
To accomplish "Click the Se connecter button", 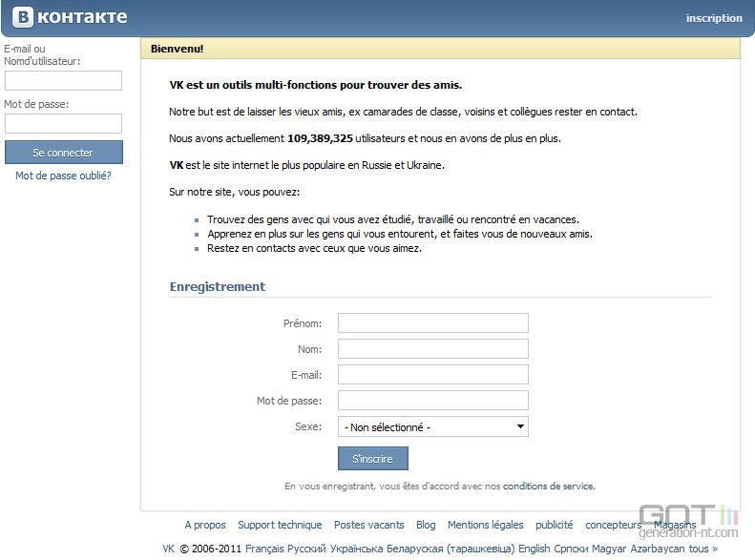I will (x=64, y=153).
